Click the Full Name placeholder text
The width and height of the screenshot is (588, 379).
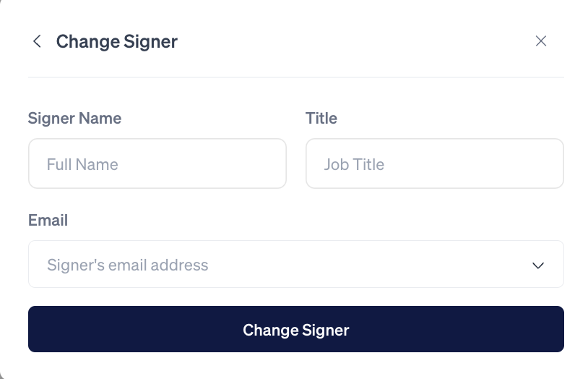(82, 164)
